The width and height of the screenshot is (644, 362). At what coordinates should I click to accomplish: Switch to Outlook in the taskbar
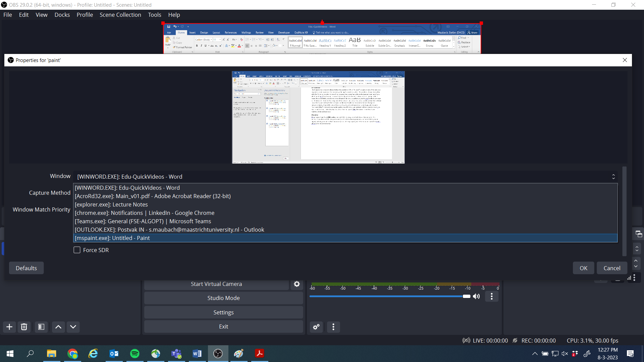[x=114, y=354]
